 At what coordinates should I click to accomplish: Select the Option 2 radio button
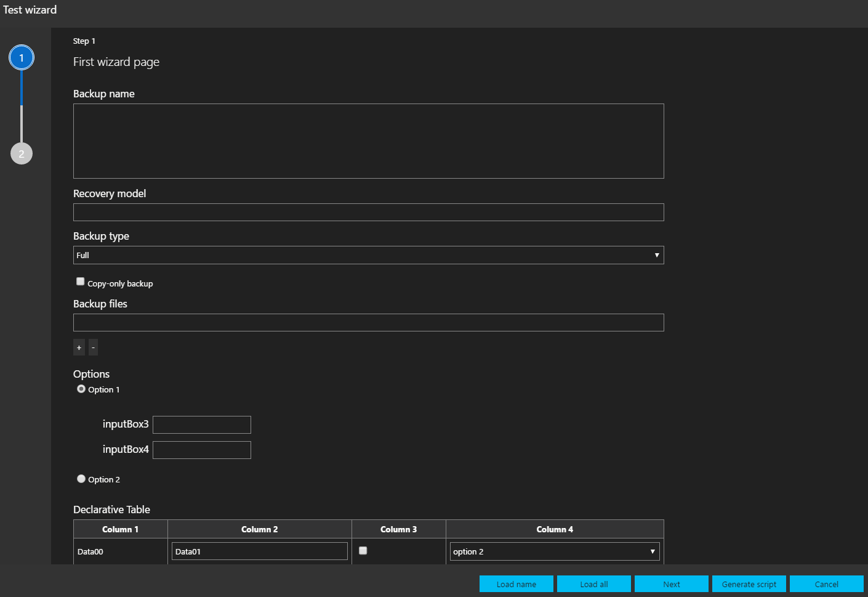(81, 479)
